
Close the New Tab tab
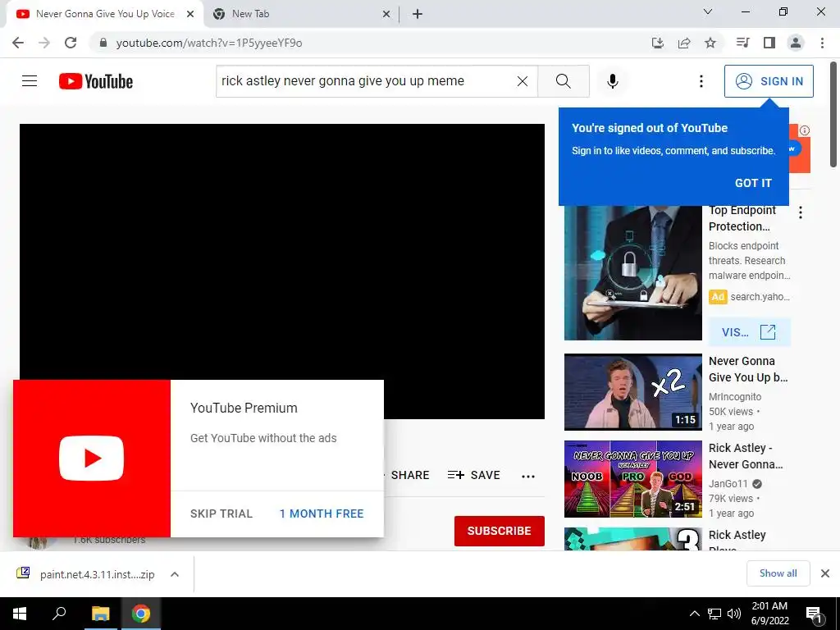pyautogui.click(x=386, y=15)
